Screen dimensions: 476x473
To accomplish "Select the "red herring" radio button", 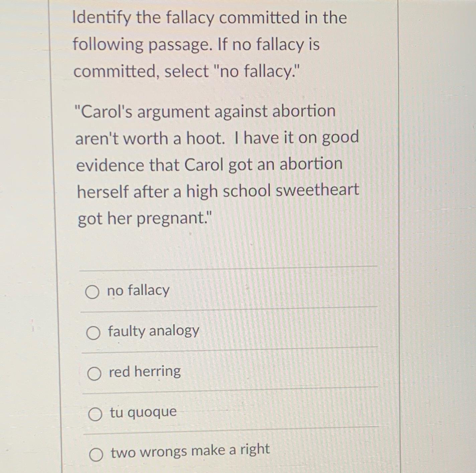I will coord(95,373).
